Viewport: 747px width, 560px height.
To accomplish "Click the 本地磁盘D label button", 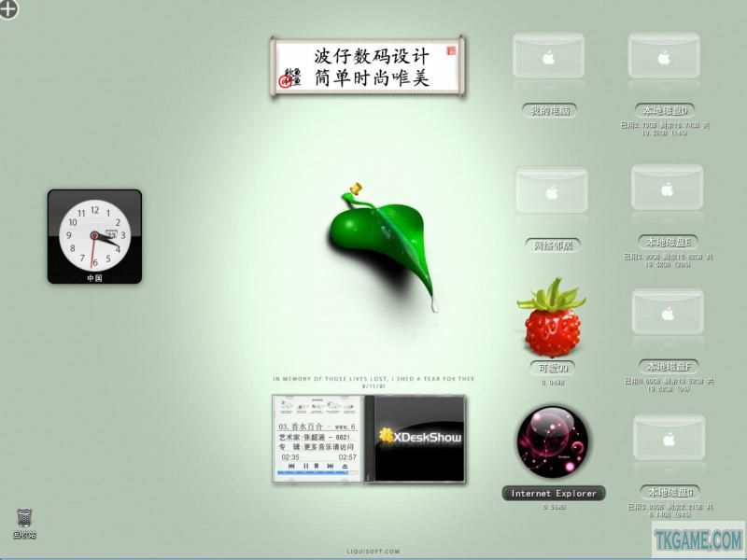I will coord(665,110).
